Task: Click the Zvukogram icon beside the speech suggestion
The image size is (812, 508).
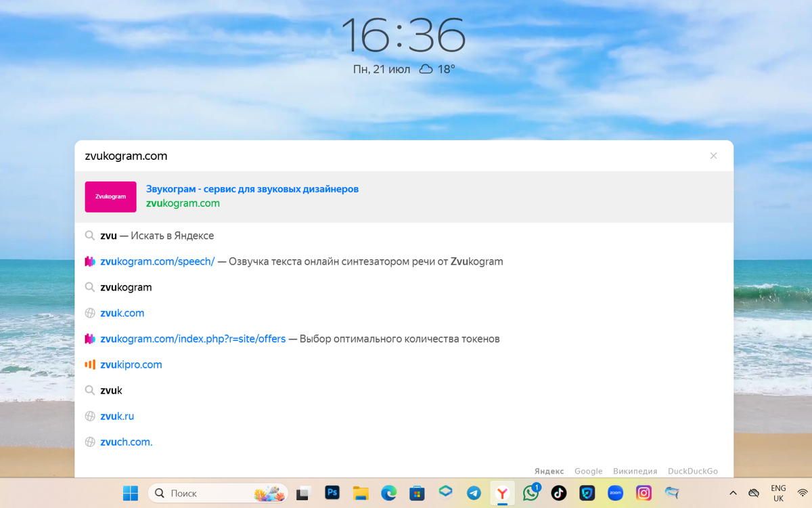Action: (x=90, y=261)
